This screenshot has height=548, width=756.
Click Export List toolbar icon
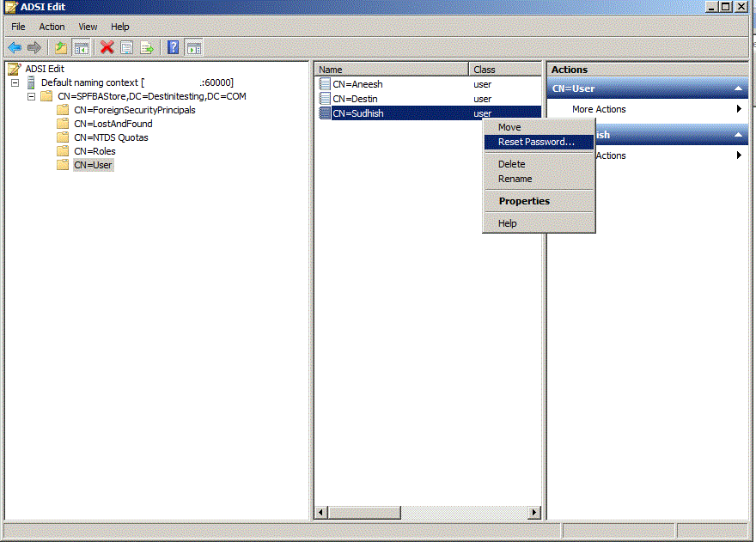pos(147,48)
